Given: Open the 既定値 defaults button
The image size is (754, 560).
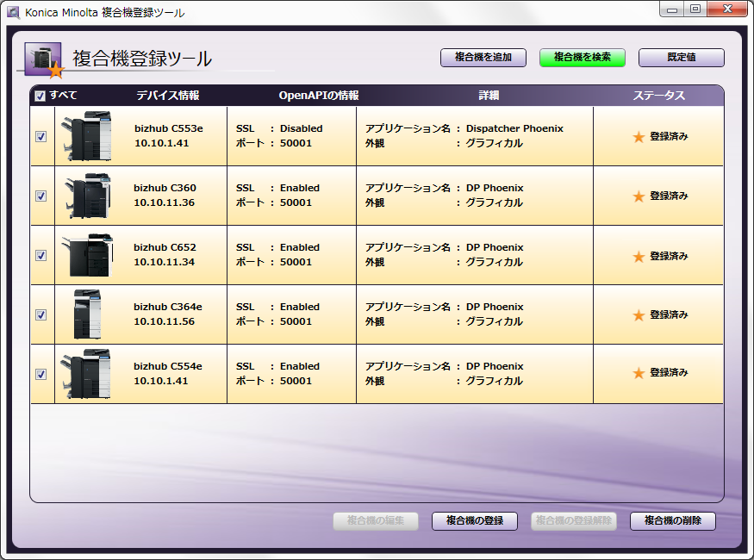Looking at the screenshot, I should click(x=682, y=57).
